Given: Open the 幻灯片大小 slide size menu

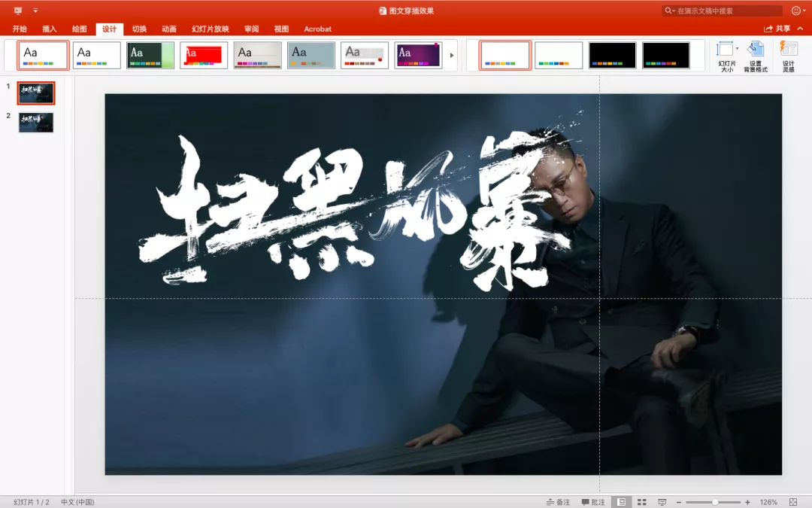Looking at the screenshot, I should (x=727, y=56).
